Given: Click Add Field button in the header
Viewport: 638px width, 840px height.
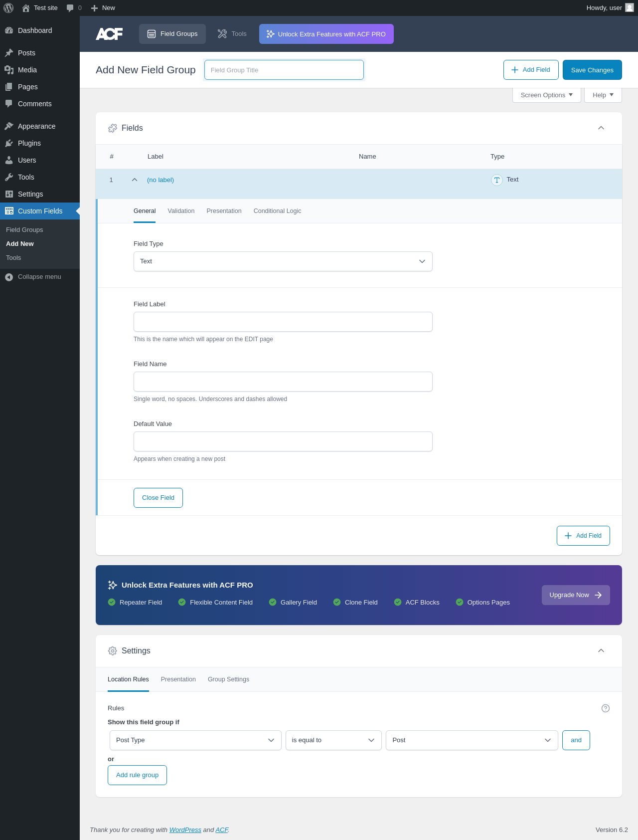Looking at the screenshot, I should coord(531,70).
